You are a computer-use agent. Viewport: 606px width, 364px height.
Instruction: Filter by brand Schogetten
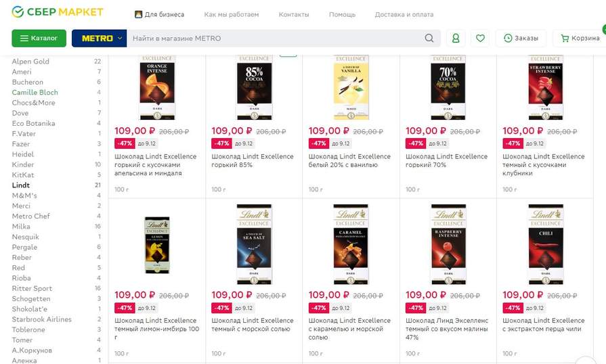[x=31, y=299]
